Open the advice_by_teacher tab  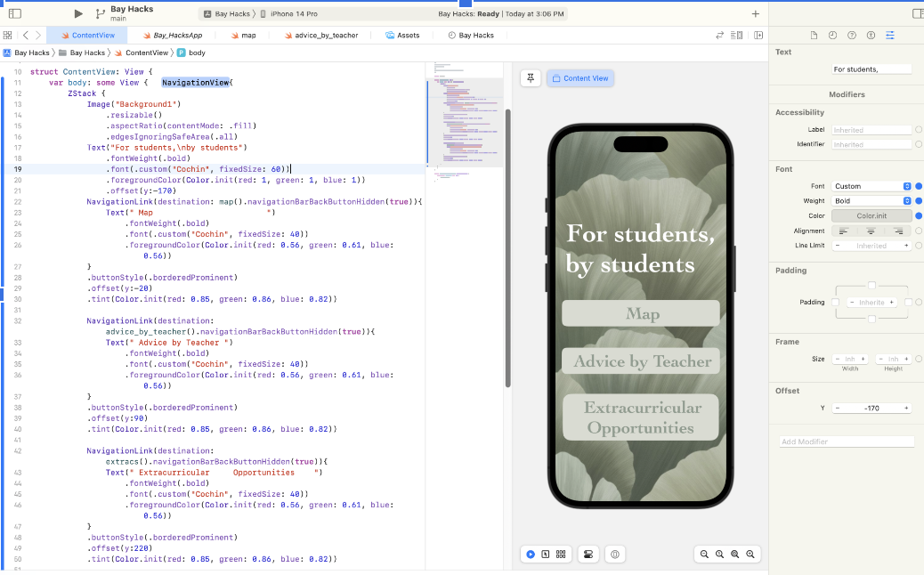pyautogui.click(x=321, y=36)
